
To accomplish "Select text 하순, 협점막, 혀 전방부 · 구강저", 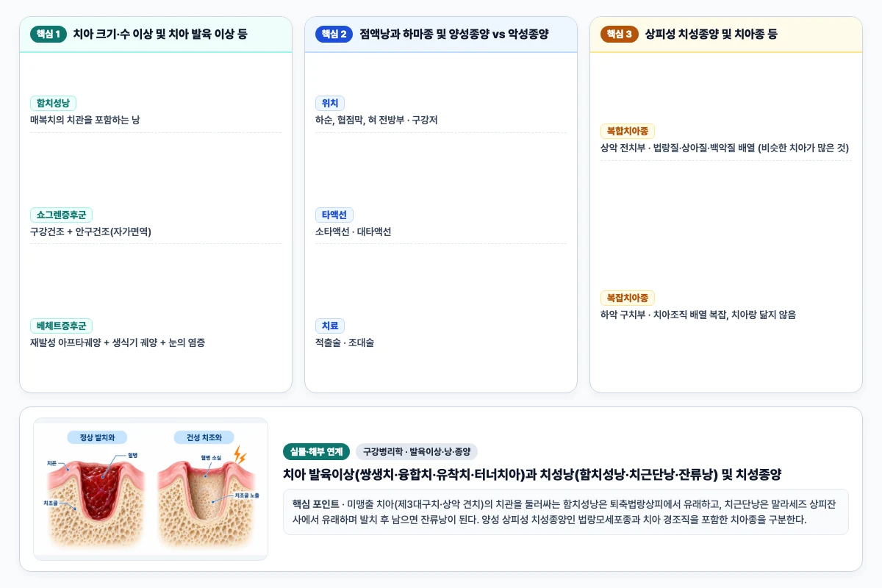I will point(376,120).
